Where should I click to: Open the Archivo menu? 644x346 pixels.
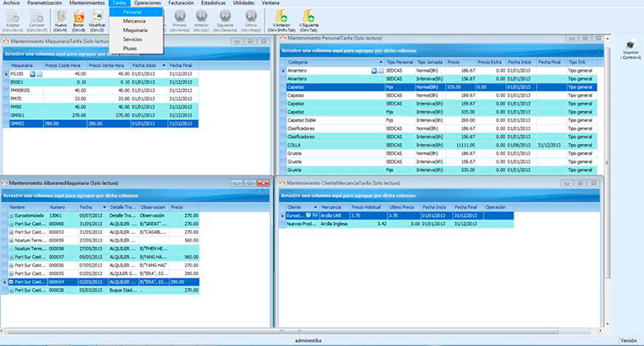pos(11,3)
